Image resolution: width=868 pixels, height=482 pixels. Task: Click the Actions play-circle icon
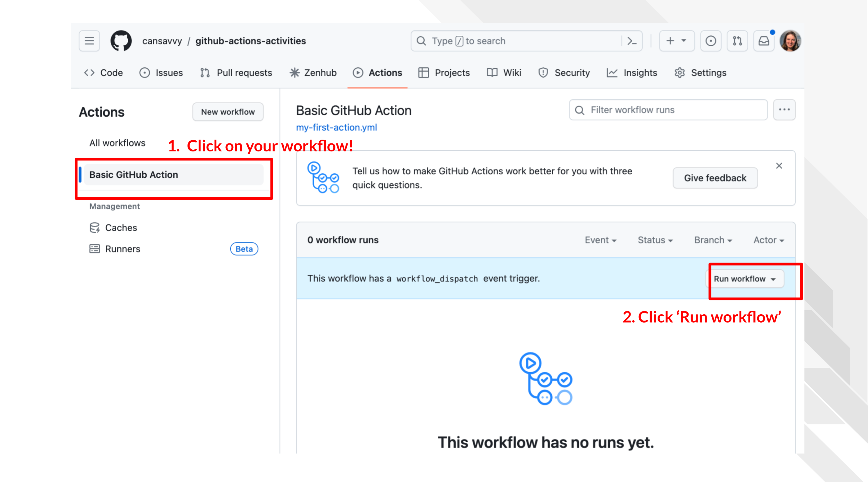point(358,73)
